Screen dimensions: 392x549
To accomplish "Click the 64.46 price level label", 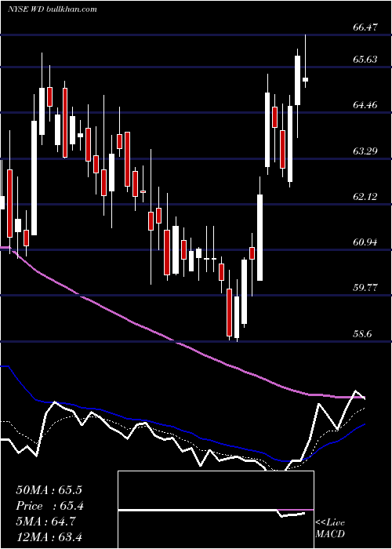I will pyautogui.click(x=365, y=104).
